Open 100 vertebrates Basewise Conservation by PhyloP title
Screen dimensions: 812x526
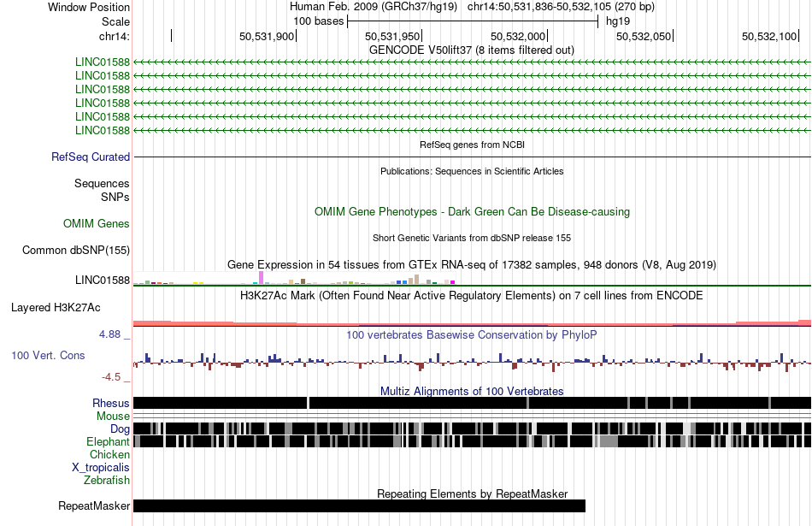tap(472, 334)
